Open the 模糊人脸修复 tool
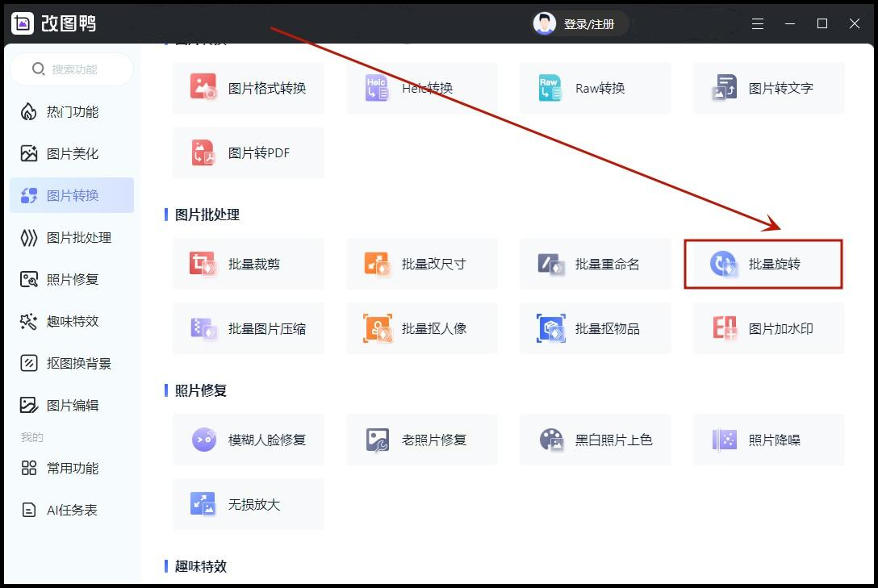Image resolution: width=878 pixels, height=588 pixels. [x=248, y=440]
